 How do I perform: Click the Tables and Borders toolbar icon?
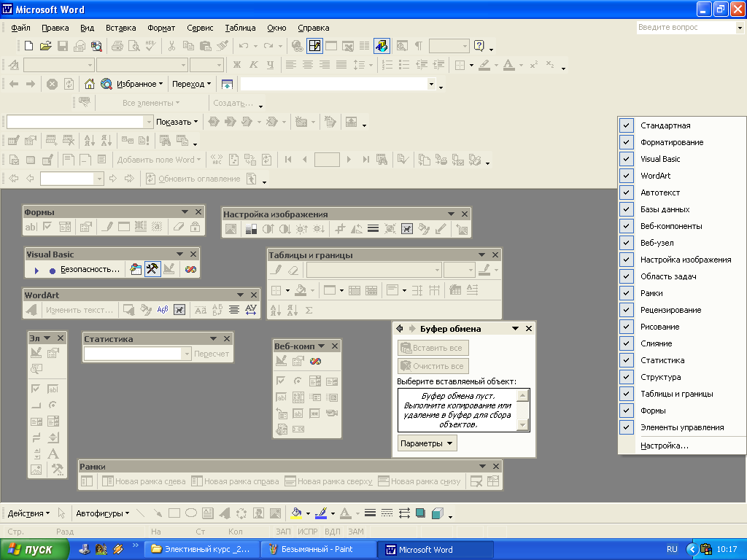[314, 46]
